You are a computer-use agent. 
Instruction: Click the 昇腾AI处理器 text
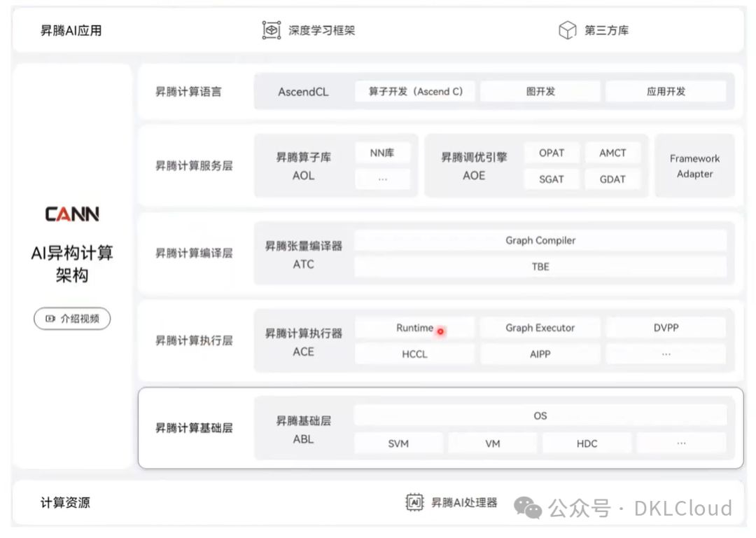pyautogui.click(x=464, y=503)
